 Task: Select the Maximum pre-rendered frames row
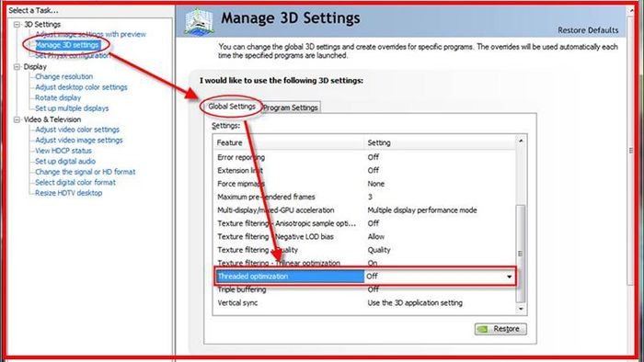(364, 198)
